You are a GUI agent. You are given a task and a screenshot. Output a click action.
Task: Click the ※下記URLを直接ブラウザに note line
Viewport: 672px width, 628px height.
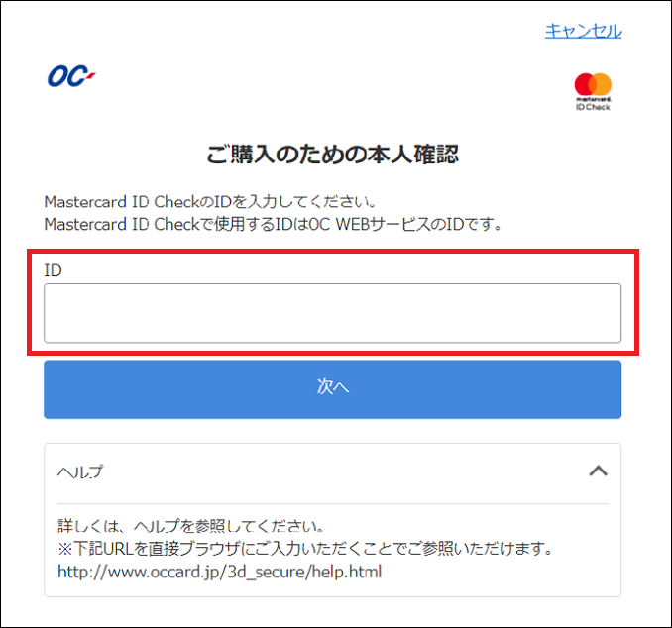pyautogui.click(x=305, y=549)
